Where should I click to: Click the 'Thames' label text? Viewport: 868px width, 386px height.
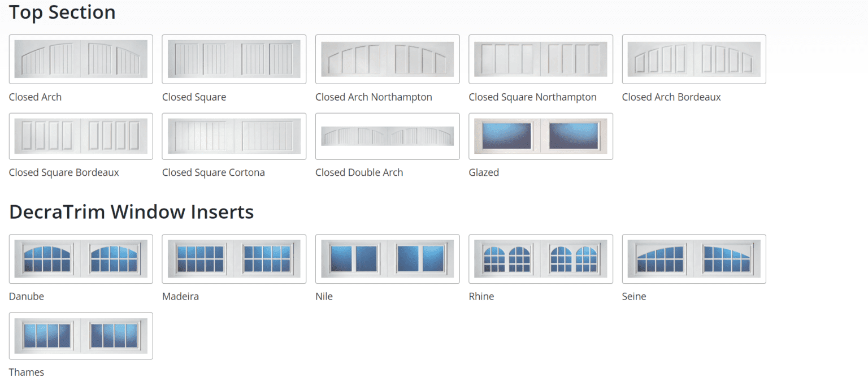click(26, 372)
